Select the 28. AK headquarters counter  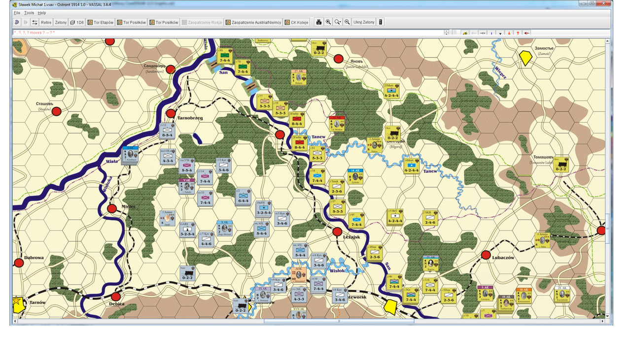[562, 294]
